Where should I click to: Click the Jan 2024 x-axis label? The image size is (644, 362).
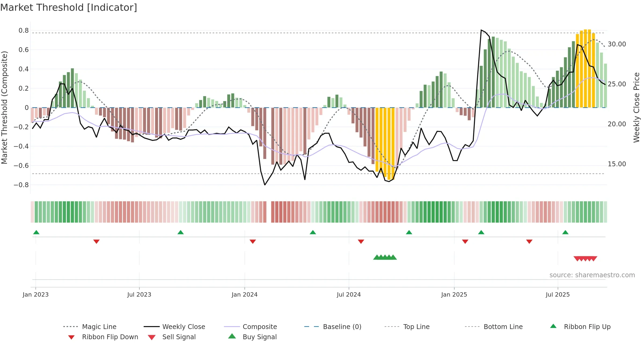245,295
